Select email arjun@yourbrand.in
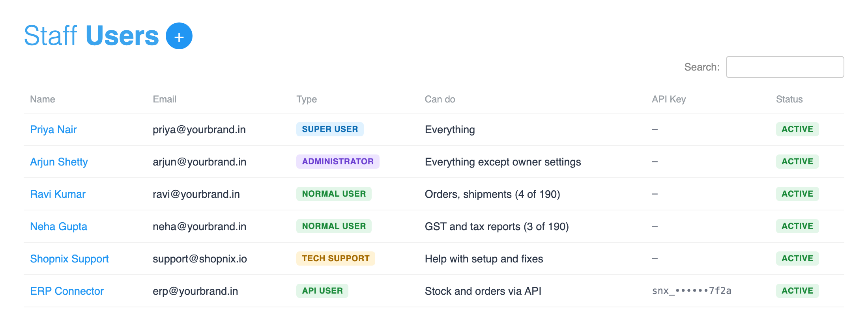The width and height of the screenshot is (868, 331). click(x=200, y=162)
